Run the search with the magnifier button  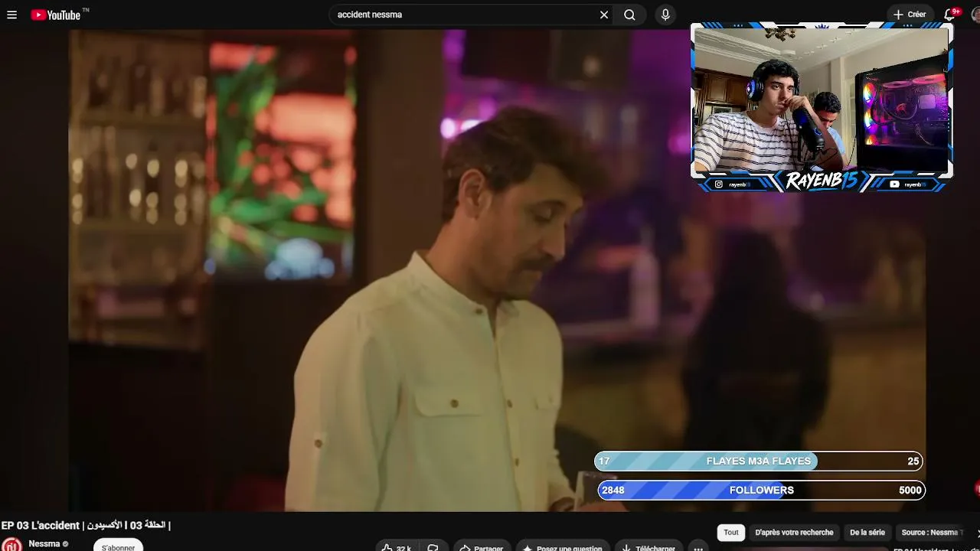click(x=629, y=15)
